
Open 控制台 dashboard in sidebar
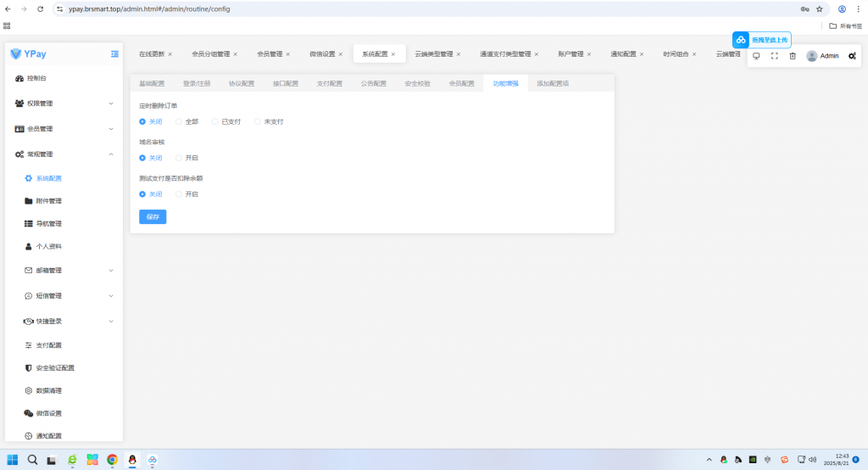tap(36, 78)
